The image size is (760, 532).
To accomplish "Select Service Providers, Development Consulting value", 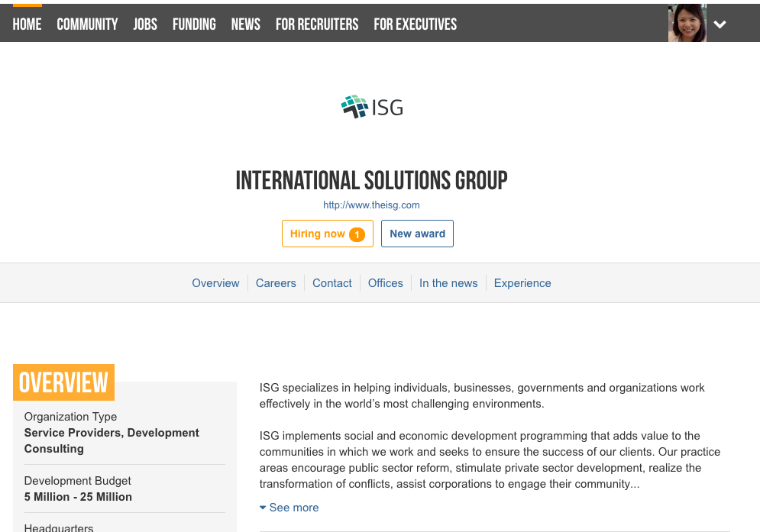I will point(112,440).
